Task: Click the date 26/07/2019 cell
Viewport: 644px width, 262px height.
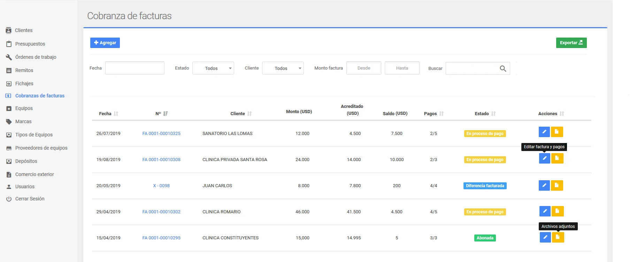Action: (x=108, y=134)
